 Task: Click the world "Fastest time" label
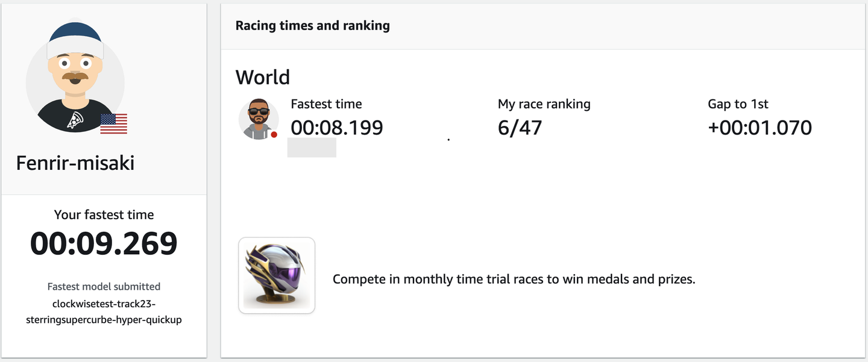[326, 104]
